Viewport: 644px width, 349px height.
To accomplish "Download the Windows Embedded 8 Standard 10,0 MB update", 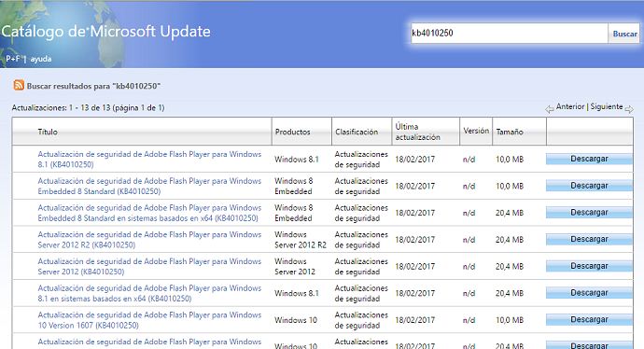I will coord(589,186).
